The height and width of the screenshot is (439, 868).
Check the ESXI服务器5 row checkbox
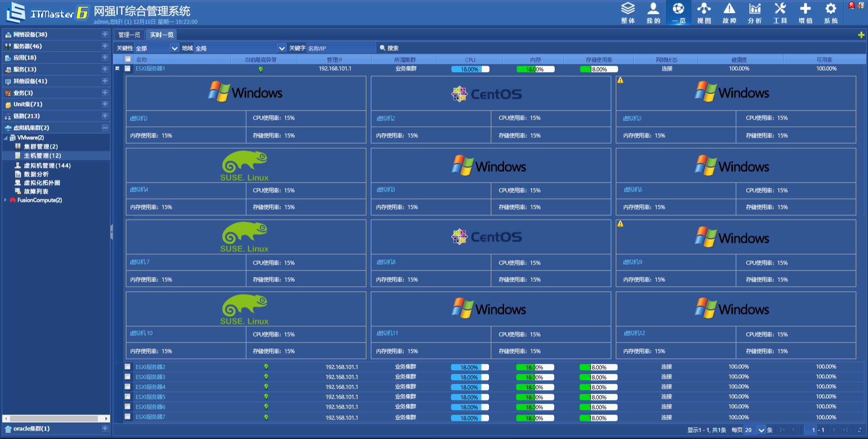[x=128, y=397]
